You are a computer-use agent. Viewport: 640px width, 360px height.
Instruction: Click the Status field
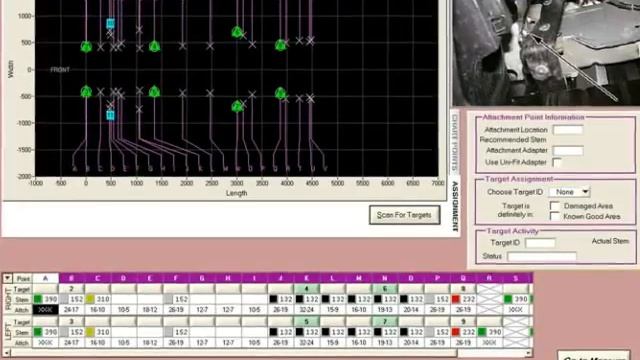(x=542, y=256)
